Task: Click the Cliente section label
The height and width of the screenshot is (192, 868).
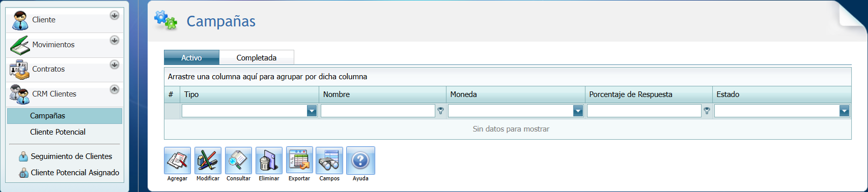Action: tap(44, 20)
